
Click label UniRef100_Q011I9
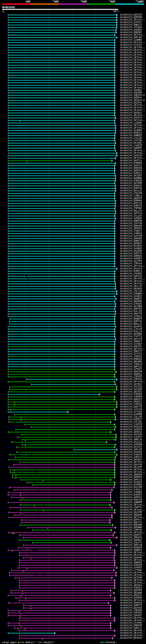(x=131, y=268)
